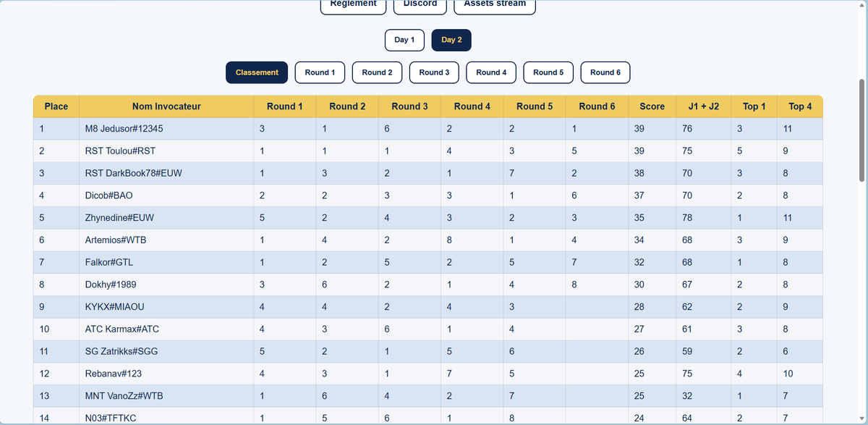Select player RST DarkBook78#EUW

pos(134,173)
